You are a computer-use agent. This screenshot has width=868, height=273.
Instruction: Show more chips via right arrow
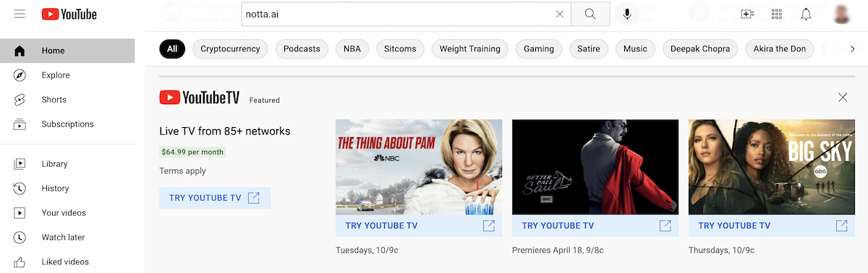click(853, 49)
